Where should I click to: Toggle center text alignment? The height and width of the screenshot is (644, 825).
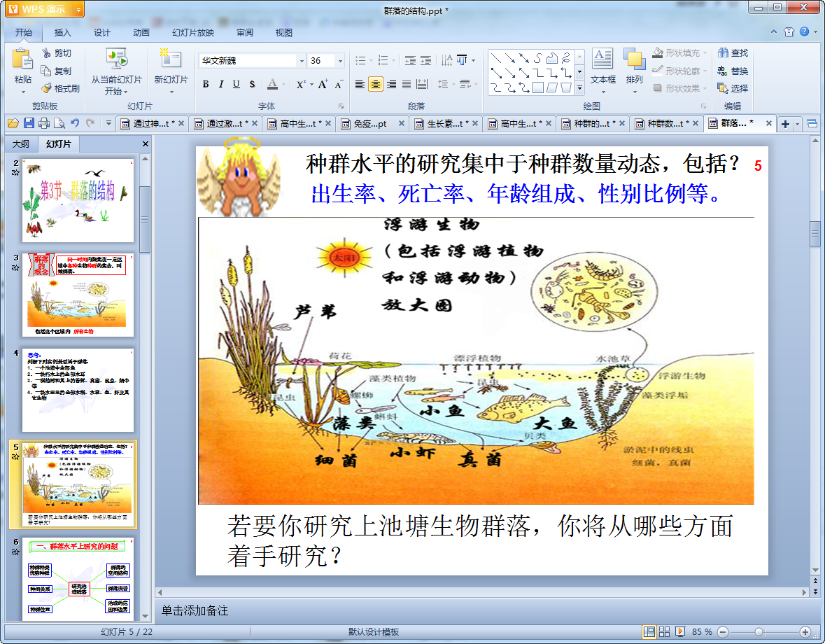tap(375, 84)
